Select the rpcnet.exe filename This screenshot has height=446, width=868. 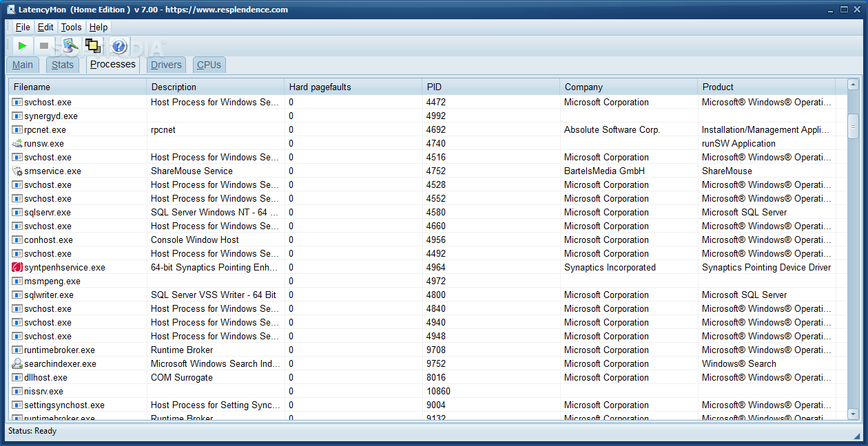click(45, 129)
